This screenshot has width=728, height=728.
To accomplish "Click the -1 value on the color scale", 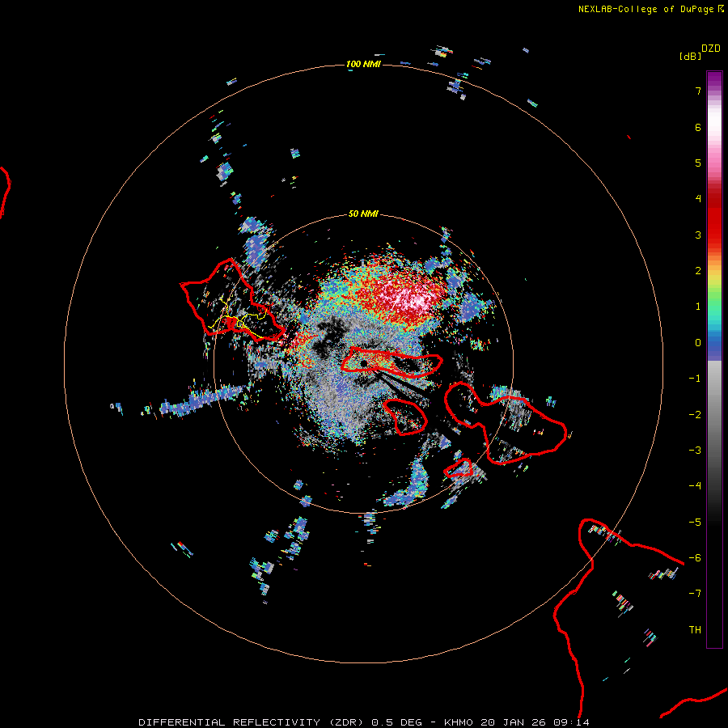I will tap(695, 379).
